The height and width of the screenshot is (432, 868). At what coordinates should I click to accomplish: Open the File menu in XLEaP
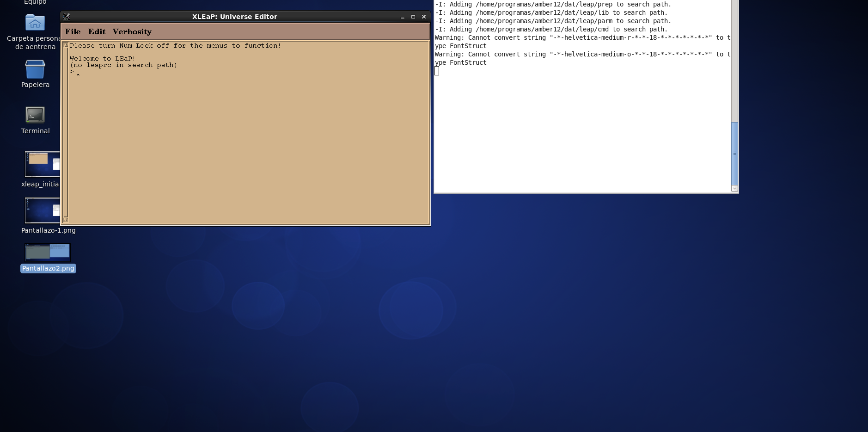73,31
